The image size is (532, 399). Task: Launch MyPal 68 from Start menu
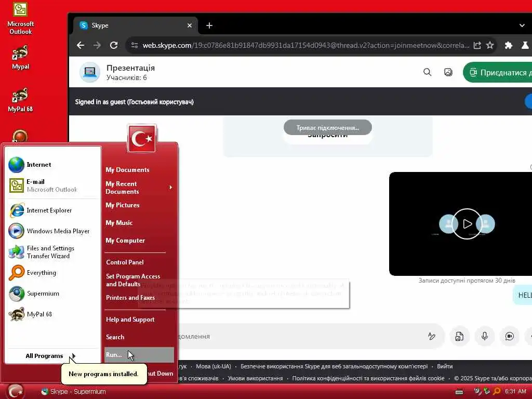pos(54,314)
